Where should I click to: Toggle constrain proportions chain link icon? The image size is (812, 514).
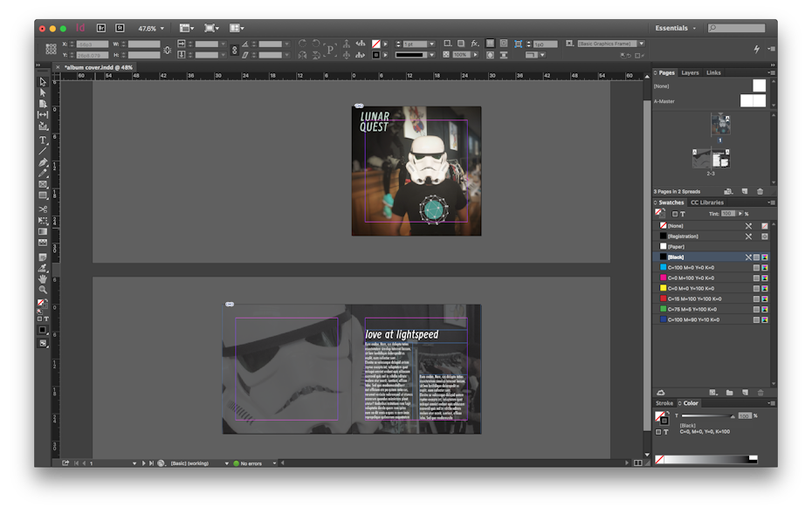coord(234,50)
